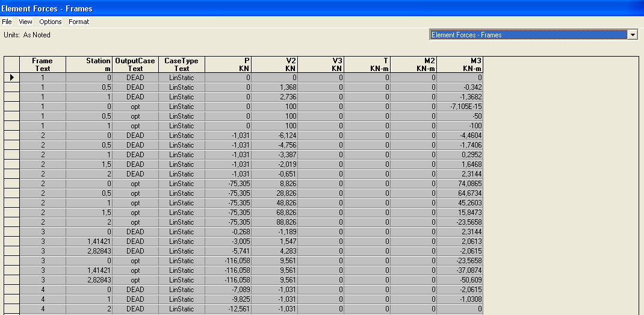Select V2 cell with value 28,826
This screenshot has width=644, height=315.
pyautogui.click(x=275, y=193)
